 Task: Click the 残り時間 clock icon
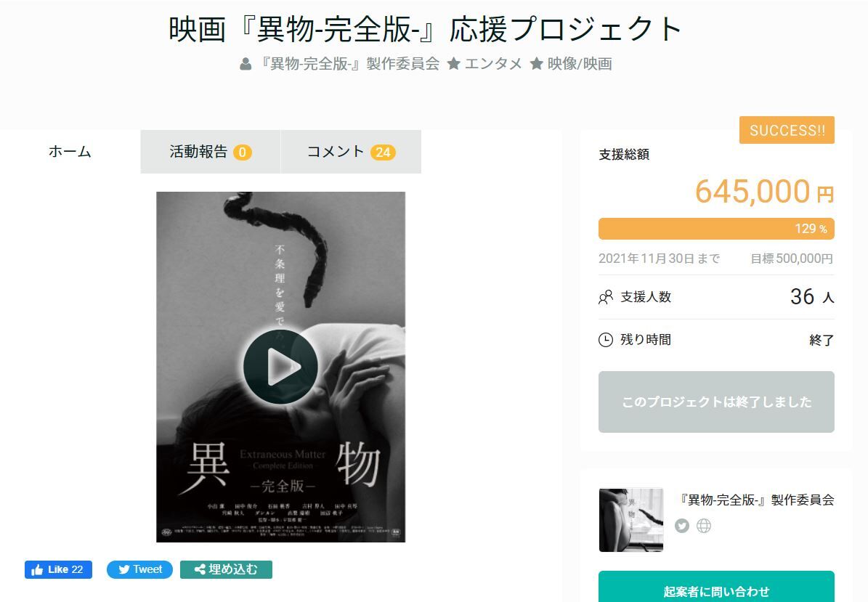point(606,340)
